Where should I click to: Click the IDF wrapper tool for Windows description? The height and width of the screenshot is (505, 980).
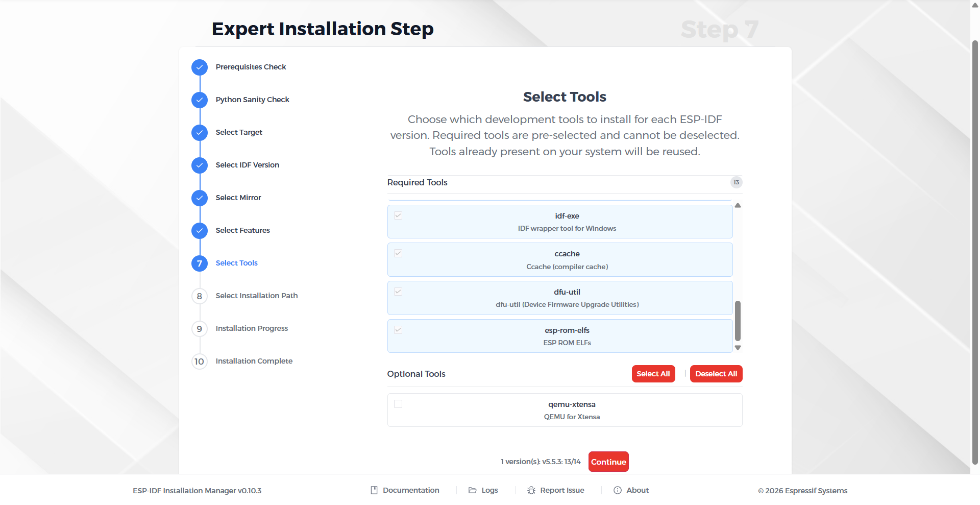pos(567,228)
